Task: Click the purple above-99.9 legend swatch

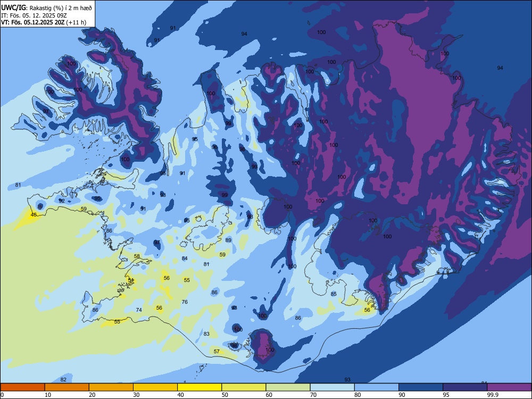Action: pos(509,387)
